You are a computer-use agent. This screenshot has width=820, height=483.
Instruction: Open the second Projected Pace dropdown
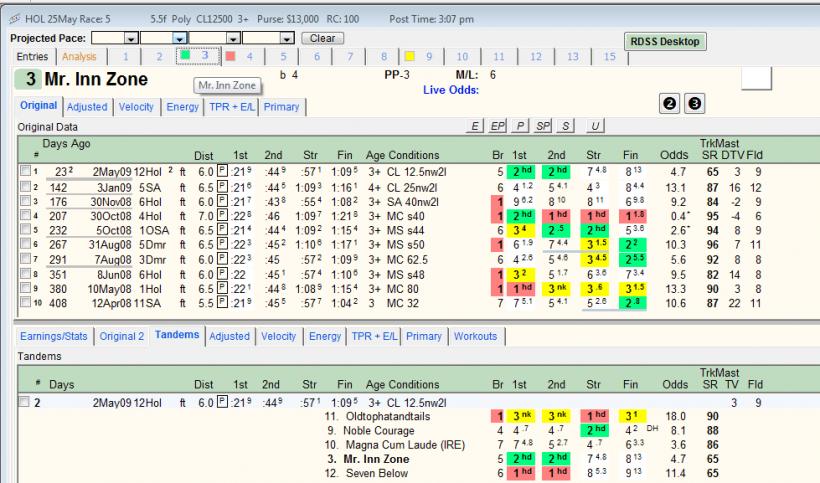click(179, 38)
